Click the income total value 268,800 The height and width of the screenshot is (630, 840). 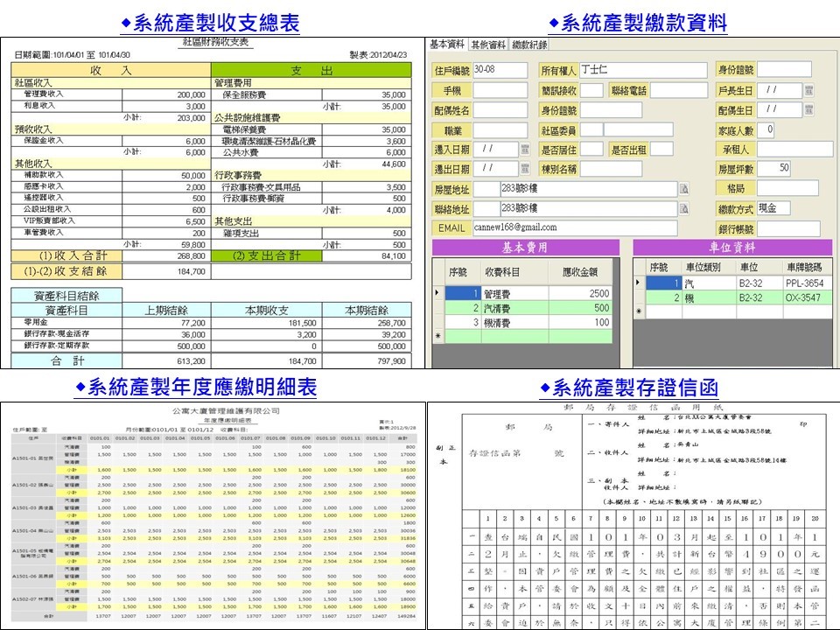click(x=192, y=256)
